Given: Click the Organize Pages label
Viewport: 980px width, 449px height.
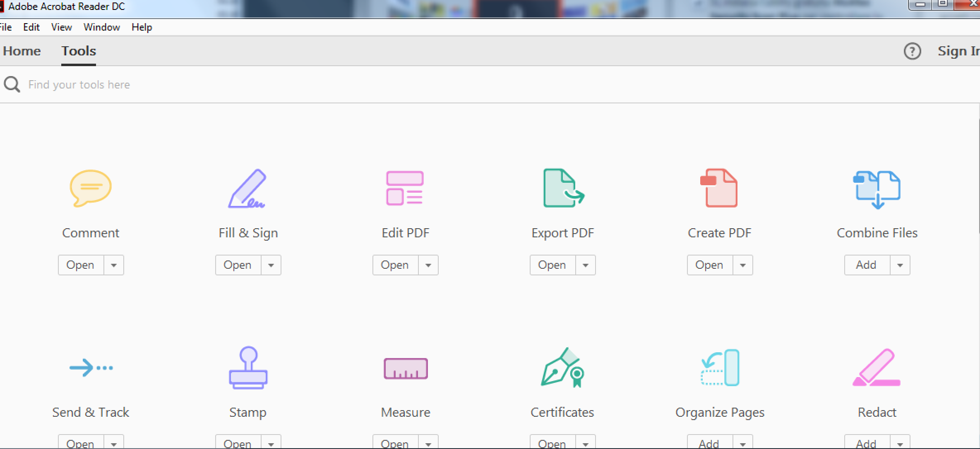Looking at the screenshot, I should pos(720,413).
